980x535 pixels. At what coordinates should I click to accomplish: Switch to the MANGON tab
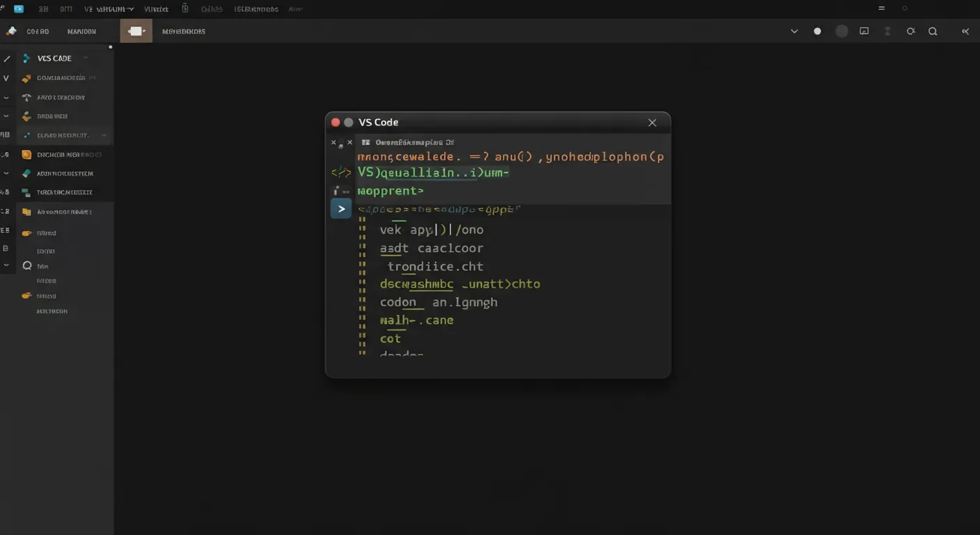click(81, 31)
